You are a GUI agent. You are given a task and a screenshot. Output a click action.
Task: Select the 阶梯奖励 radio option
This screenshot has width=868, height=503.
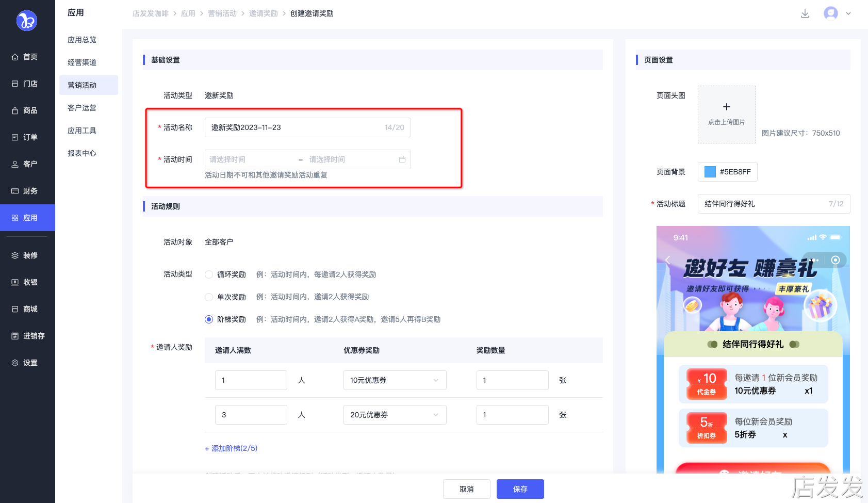pos(209,319)
